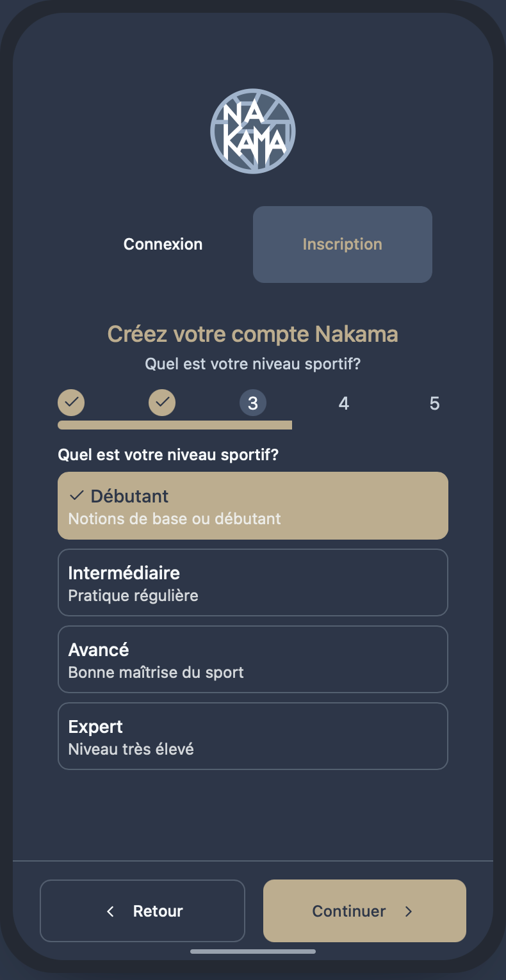Click the Créez votre compte Nakama heading

tap(253, 334)
